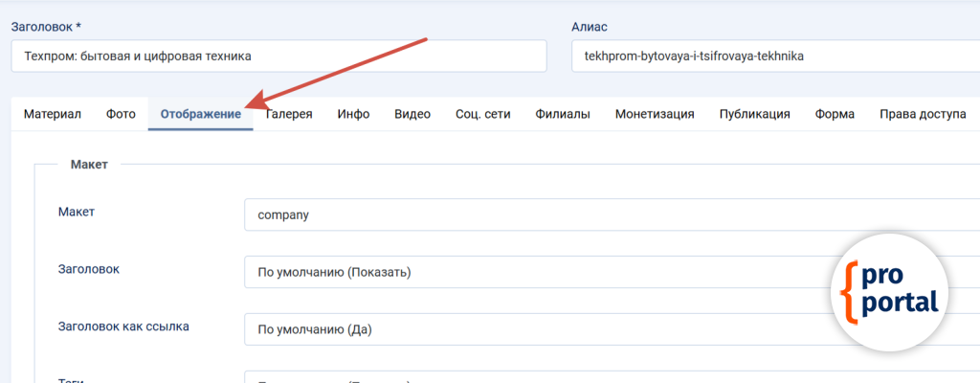This screenshot has height=383, width=980.
Task: Switch to the Материал tab
Action: (x=52, y=114)
